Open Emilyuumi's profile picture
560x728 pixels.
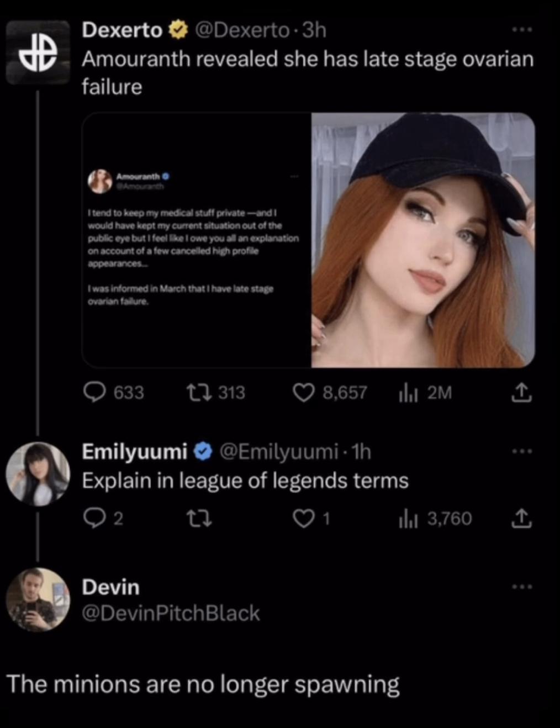click(38, 474)
